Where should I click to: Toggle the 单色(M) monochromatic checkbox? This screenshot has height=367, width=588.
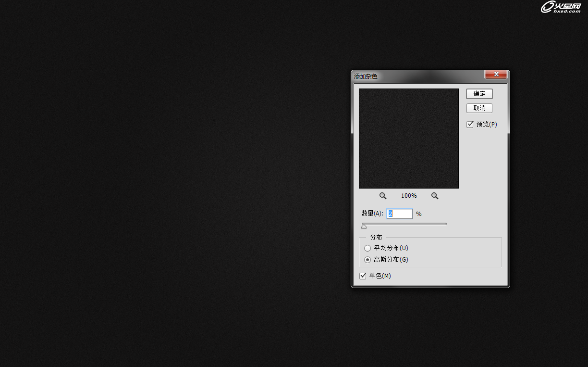363,276
